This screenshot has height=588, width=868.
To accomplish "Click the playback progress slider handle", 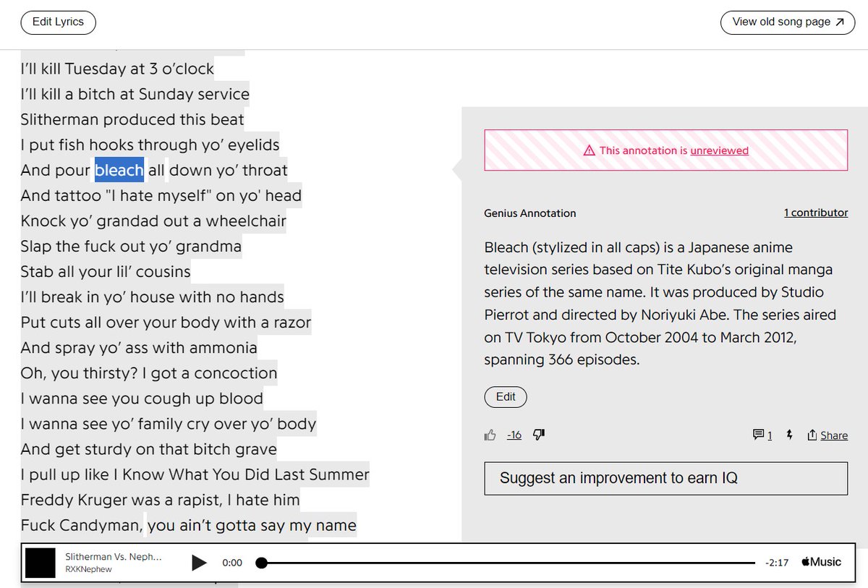I will pos(262,563).
